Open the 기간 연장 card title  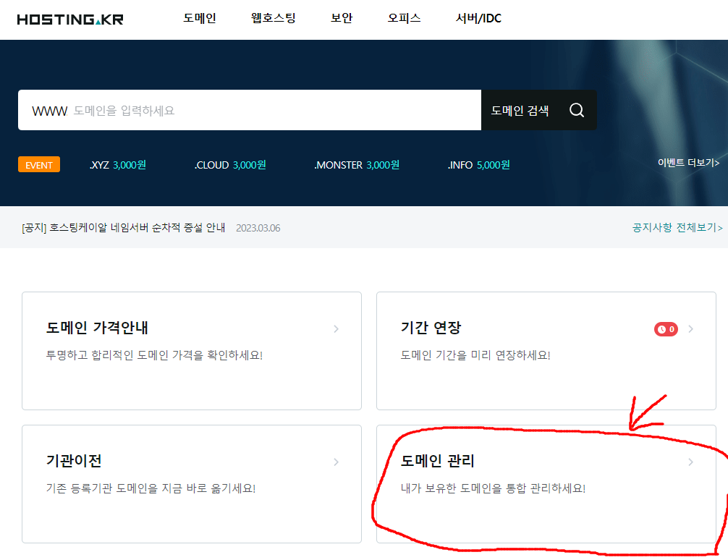[x=431, y=328]
